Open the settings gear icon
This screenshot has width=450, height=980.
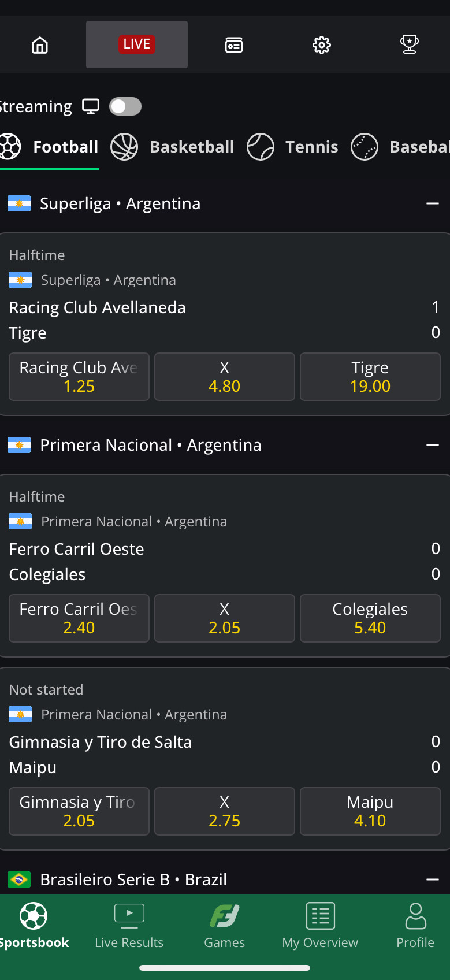tap(322, 45)
